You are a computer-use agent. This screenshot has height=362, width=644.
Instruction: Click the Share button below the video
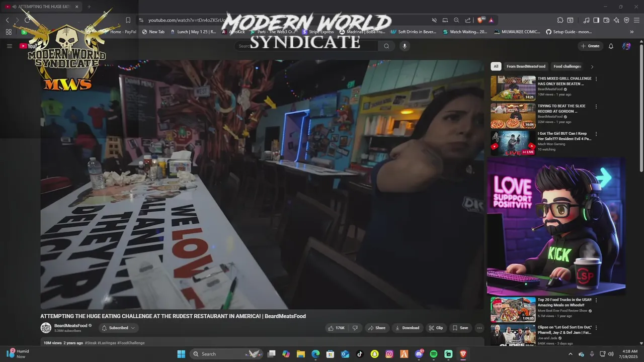[x=376, y=328]
